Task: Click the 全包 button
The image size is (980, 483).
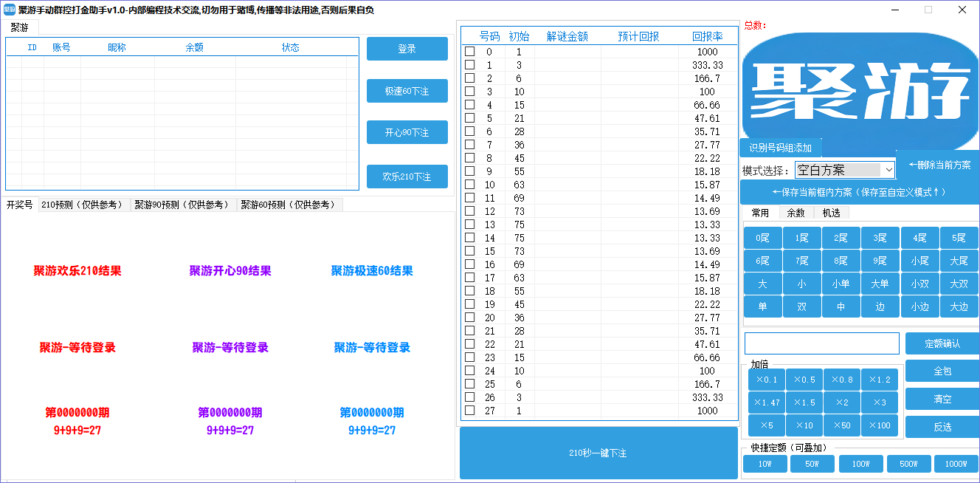Action: pyautogui.click(x=942, y=371)
